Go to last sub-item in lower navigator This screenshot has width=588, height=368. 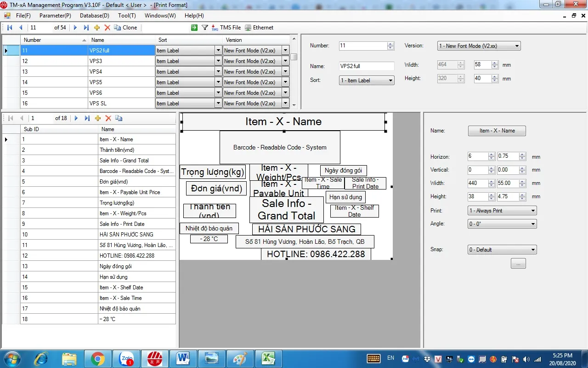click(x=87, y=118)
